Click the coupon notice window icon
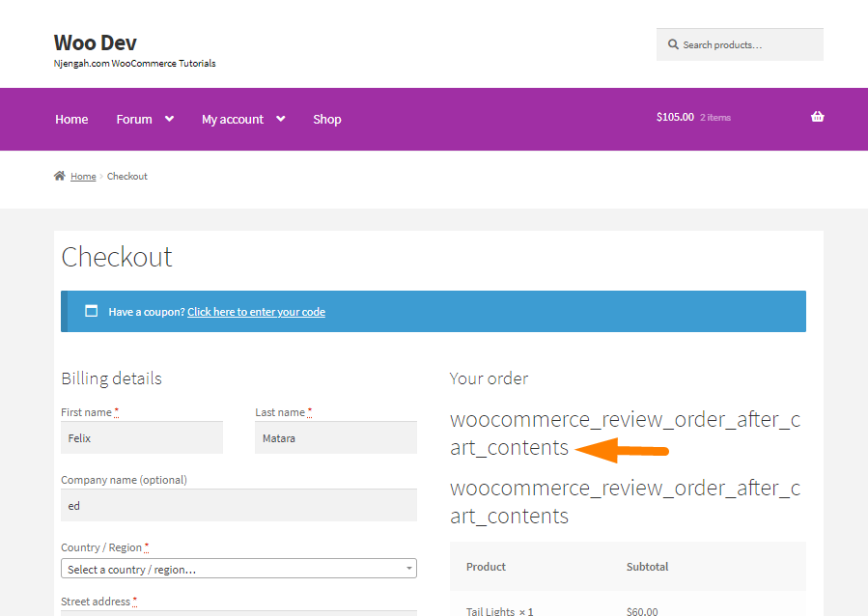868x616 pixels. [x=92, y=311]
